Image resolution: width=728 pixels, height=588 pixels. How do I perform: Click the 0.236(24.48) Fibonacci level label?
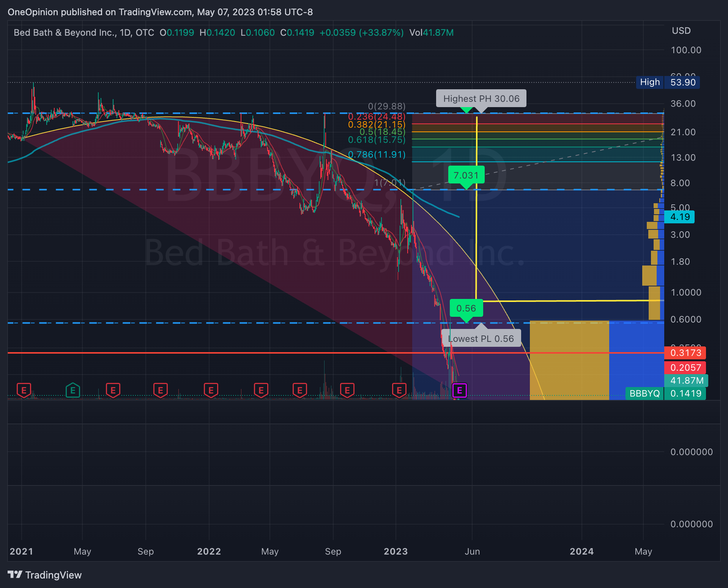[377, 117]
